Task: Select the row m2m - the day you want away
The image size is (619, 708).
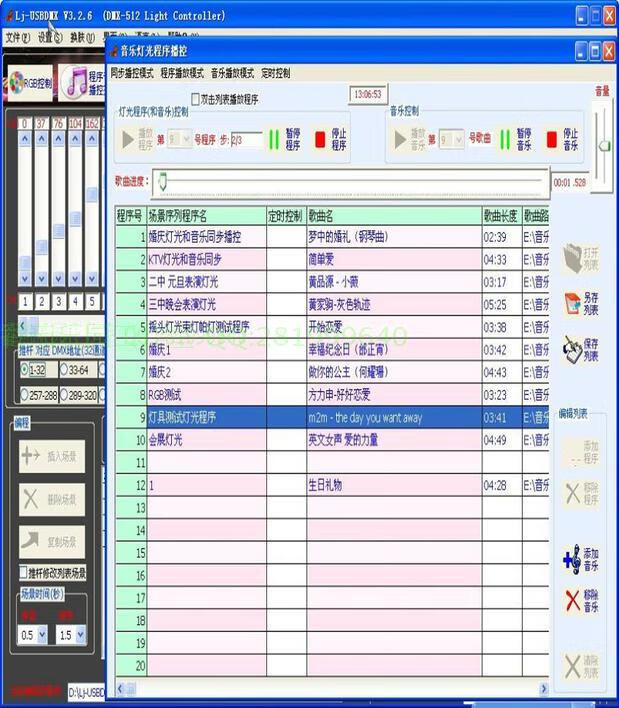Action: pyautogui.click(x=364, y=417)
